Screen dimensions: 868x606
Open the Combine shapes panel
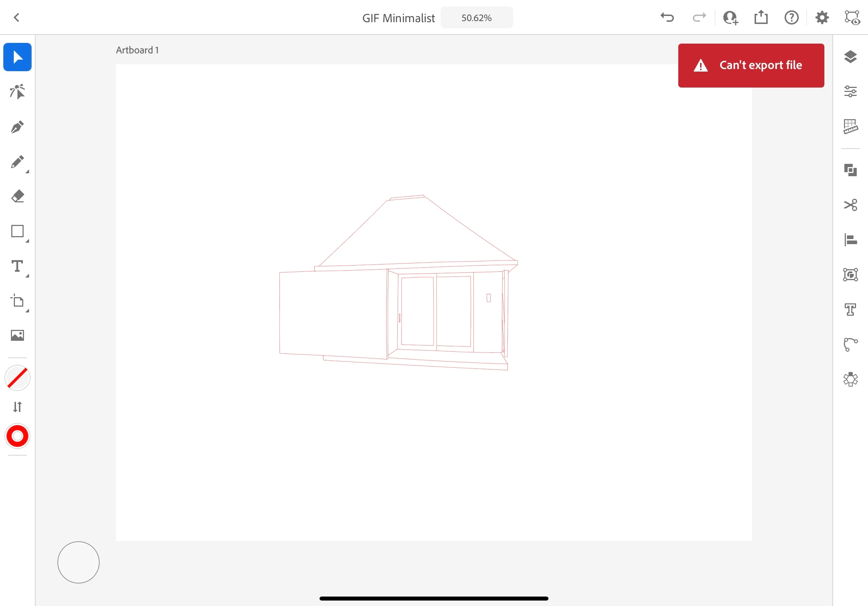(x=850, y=170)
